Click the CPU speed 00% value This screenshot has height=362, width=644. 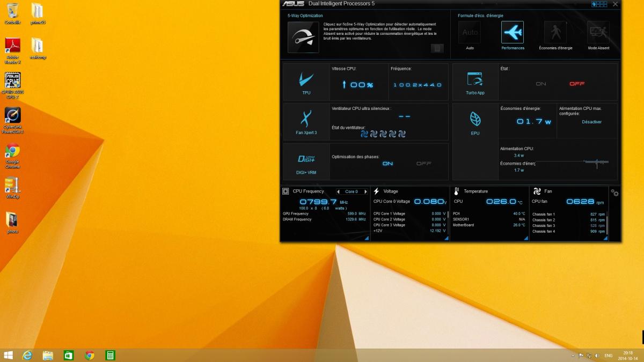tap(358, 85)
